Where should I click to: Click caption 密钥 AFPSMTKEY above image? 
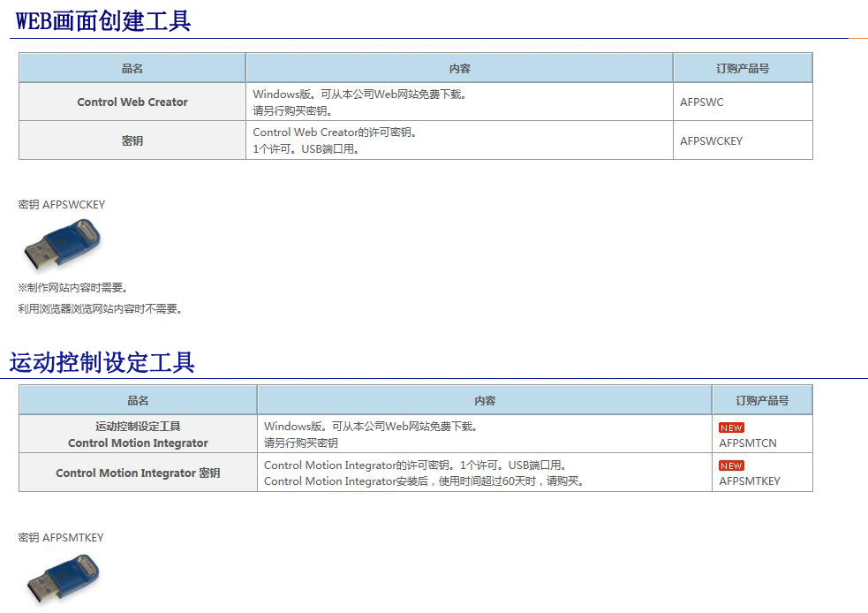click(61, 538)
